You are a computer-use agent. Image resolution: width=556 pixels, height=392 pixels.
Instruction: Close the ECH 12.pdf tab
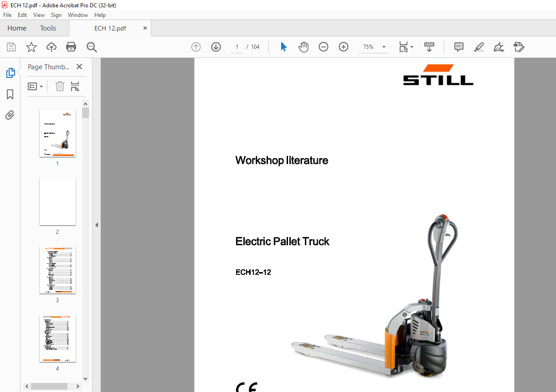pos(145,28)
